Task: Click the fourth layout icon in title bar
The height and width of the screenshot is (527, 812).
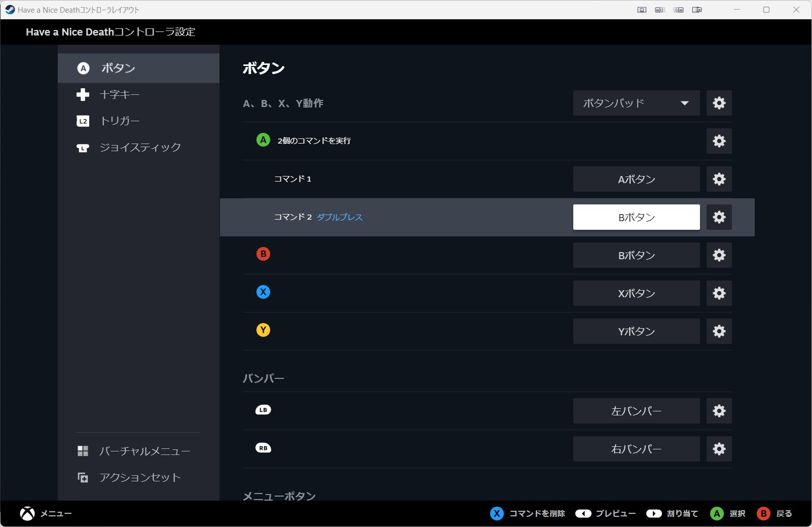Action: (697, 10)
